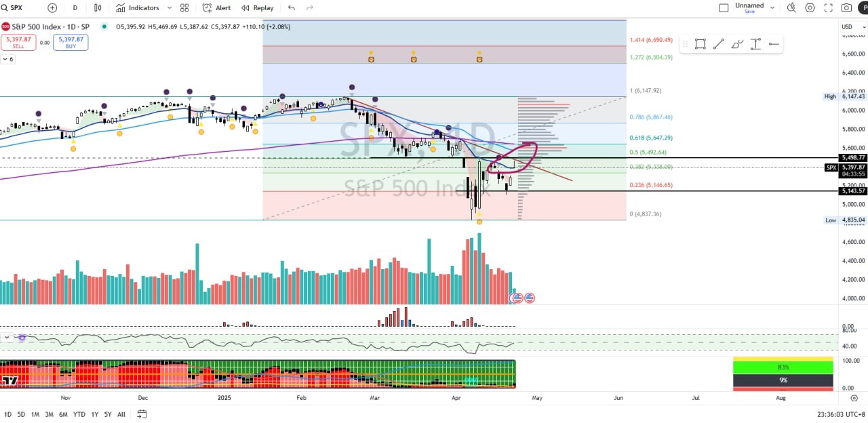868x423 pixels.
Task: Switch range to 5D
Action: tap(22, 414)
